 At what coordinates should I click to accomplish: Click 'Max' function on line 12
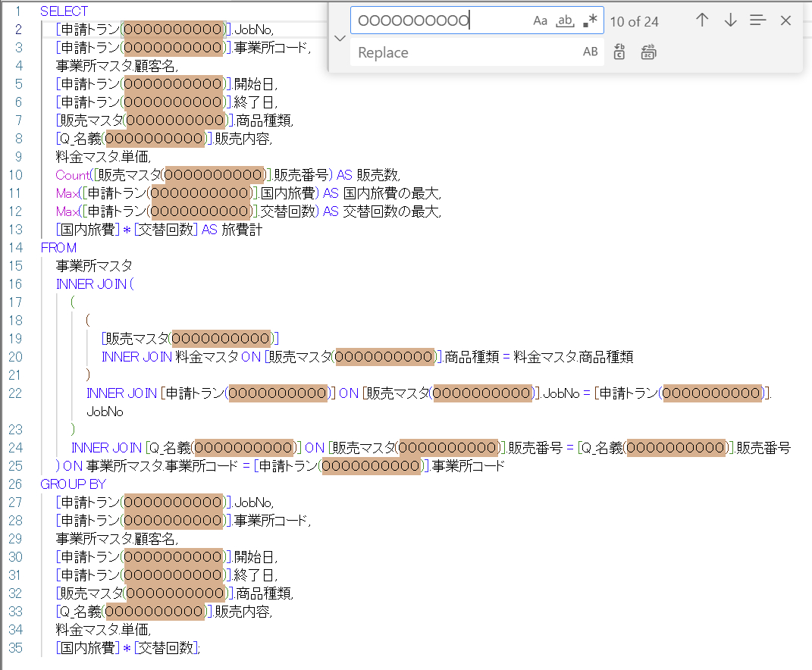pyautogui.click(x=67, y=211)
